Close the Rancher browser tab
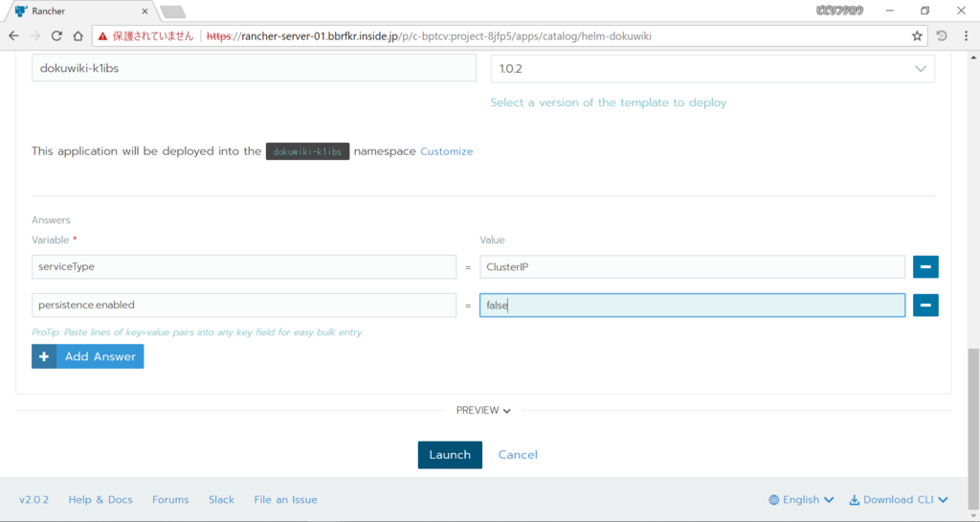This screenshot has height=522, width=980. (x=145, y=11)
